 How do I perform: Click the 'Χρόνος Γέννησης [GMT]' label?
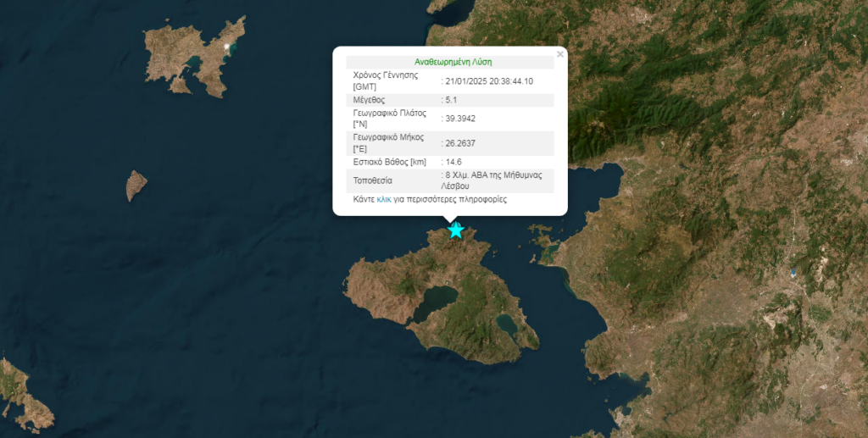386,80
